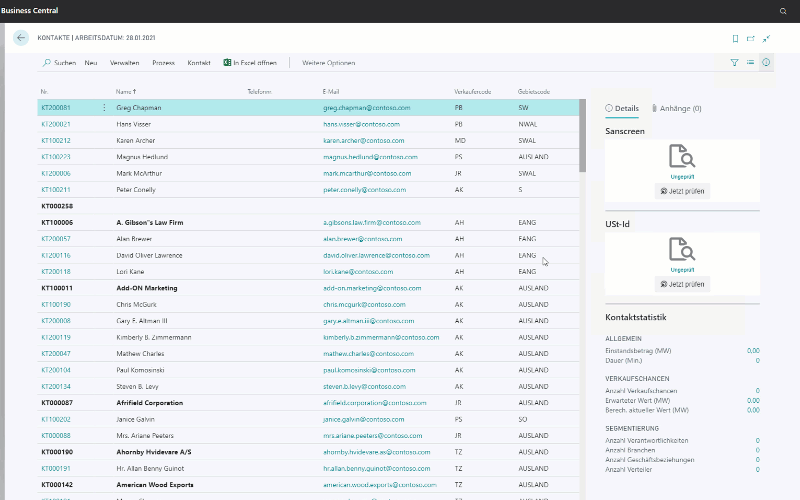Open contact KT100212
The image size is (800, 500).
[56, 140]
